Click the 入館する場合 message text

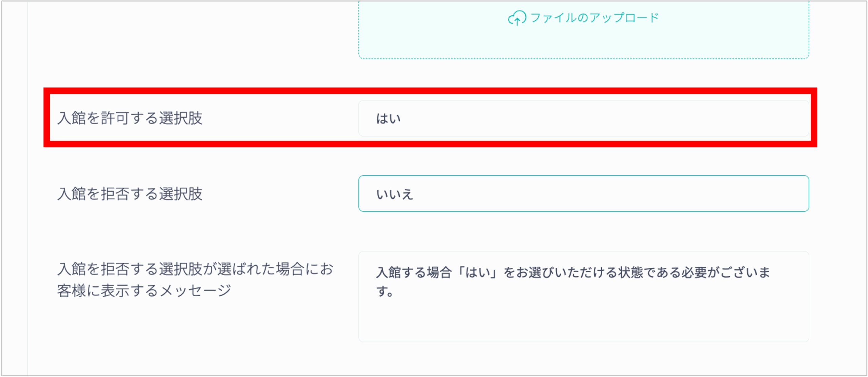point(414,272)
